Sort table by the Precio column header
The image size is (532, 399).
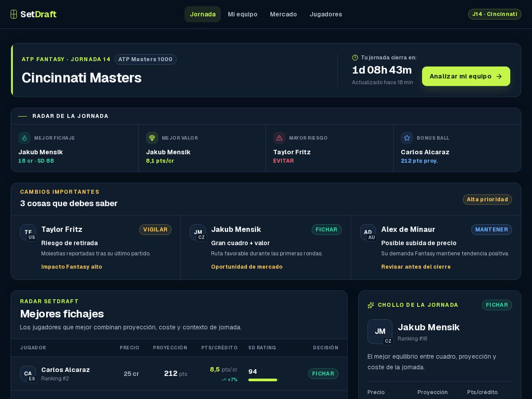[x=129, y=348]
